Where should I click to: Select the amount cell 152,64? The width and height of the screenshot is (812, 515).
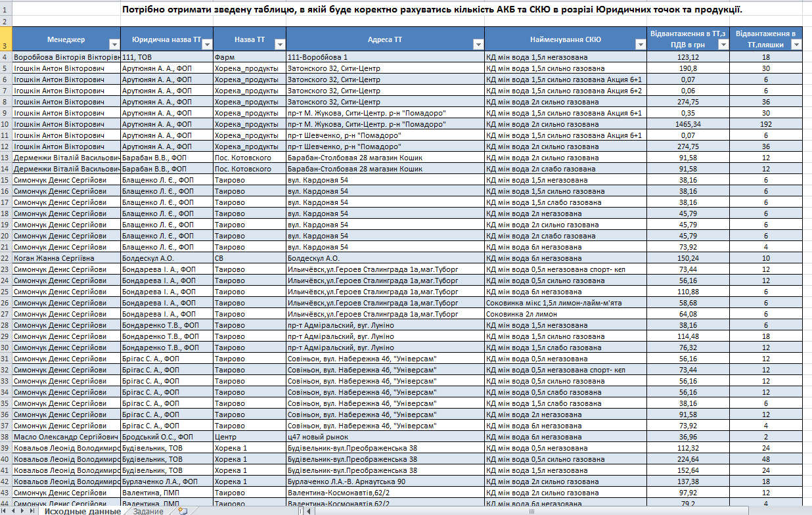tap(688, 470)
